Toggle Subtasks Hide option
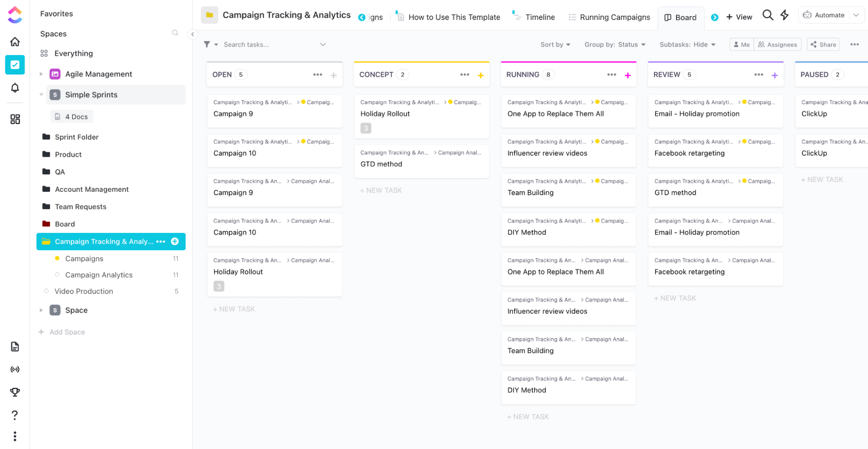The height and width of the screenshot is (449, 868). (x=687, y=45)
